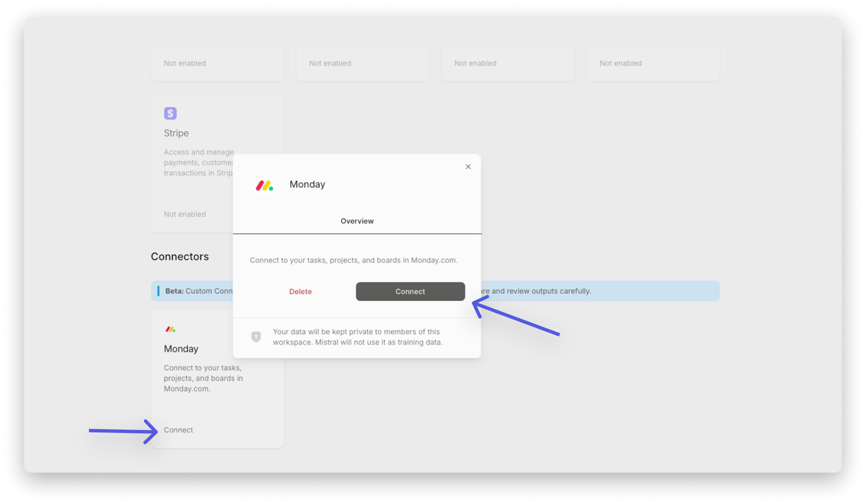Click "Not enabled" status on the Stripe card

(185, 214)
